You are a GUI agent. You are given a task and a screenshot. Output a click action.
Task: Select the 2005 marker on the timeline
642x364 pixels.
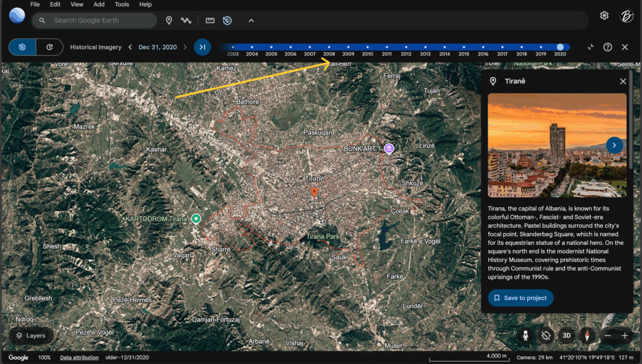pyautogui.click(x=271, y=47)
